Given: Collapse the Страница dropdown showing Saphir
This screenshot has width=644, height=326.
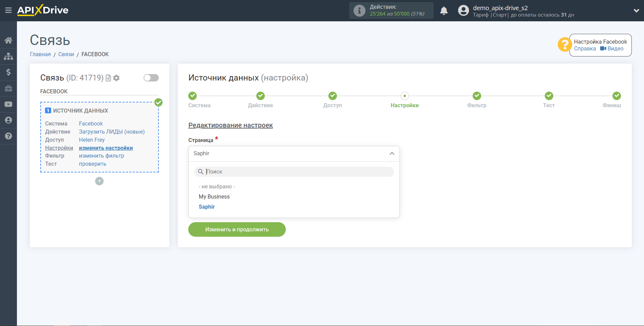Looking at the screenshot, I should tap(294, 154).
